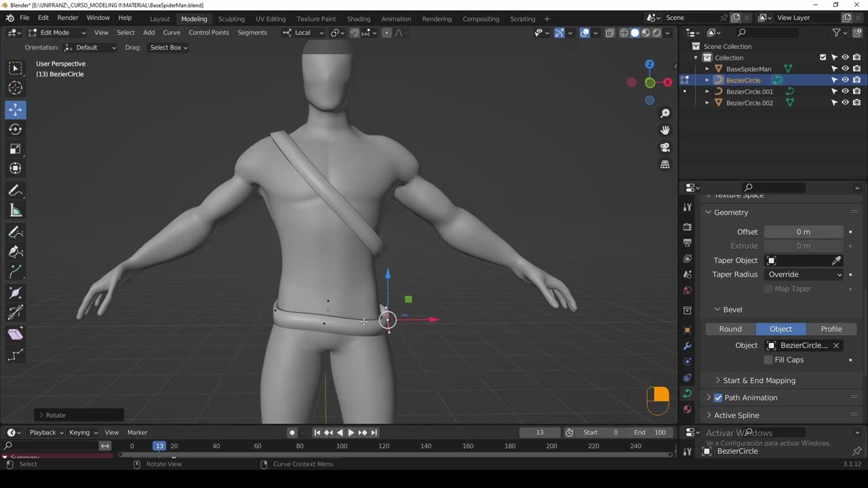The height and width of the screenshot is (488, 868).
Task: Select the Extrude tool
Action: (x=15, y=271)
